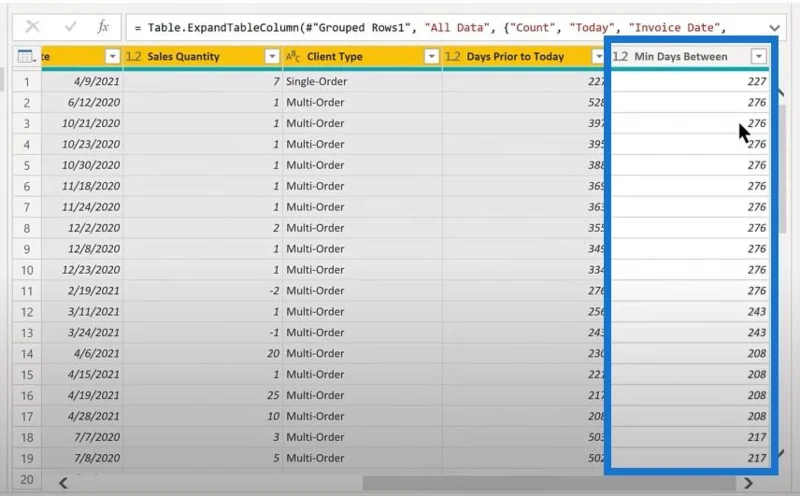Image resolution: width=800 pixels, height=496 pixels.
Task: Click the Min Days Between cell 227
Action: tap(690, 82)
